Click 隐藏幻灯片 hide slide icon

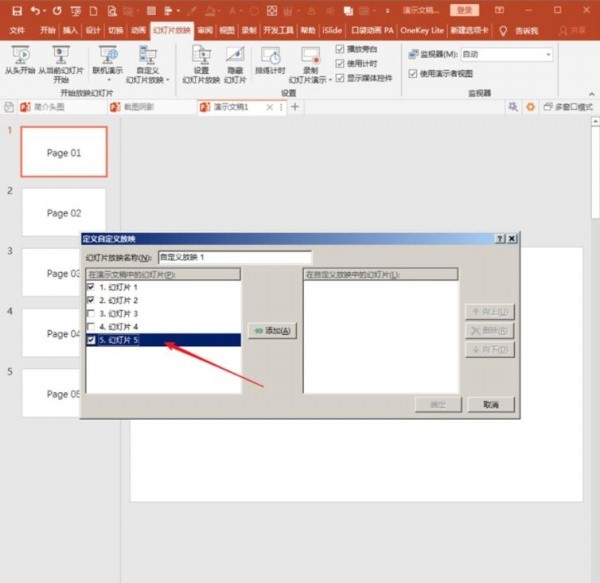click(x=235, y=64)
